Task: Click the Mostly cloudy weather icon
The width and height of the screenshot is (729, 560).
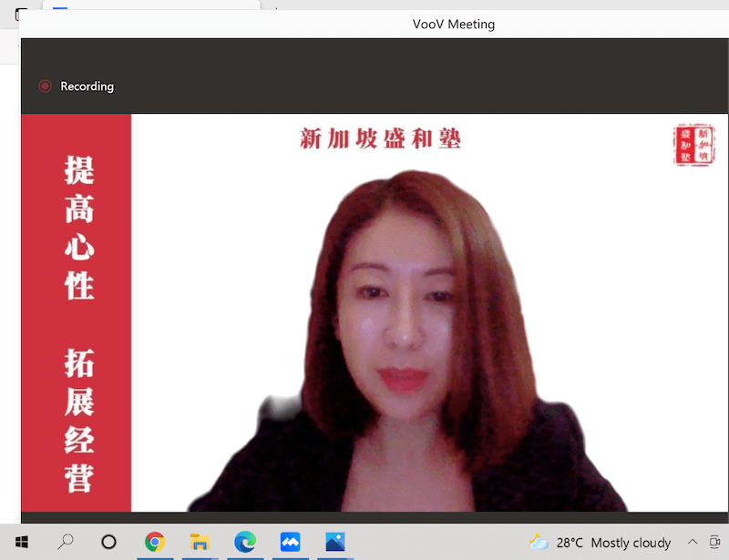Action: click(539, 543)
